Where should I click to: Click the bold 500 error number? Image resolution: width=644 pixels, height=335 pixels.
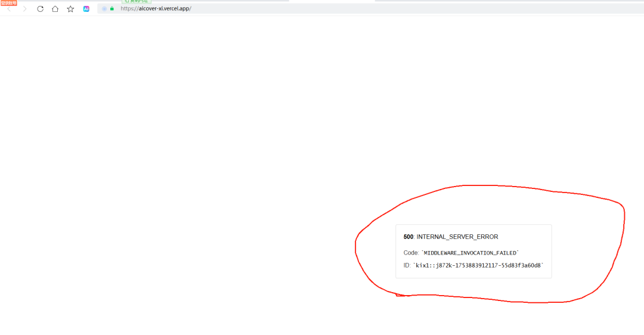(x=408, y=237)
